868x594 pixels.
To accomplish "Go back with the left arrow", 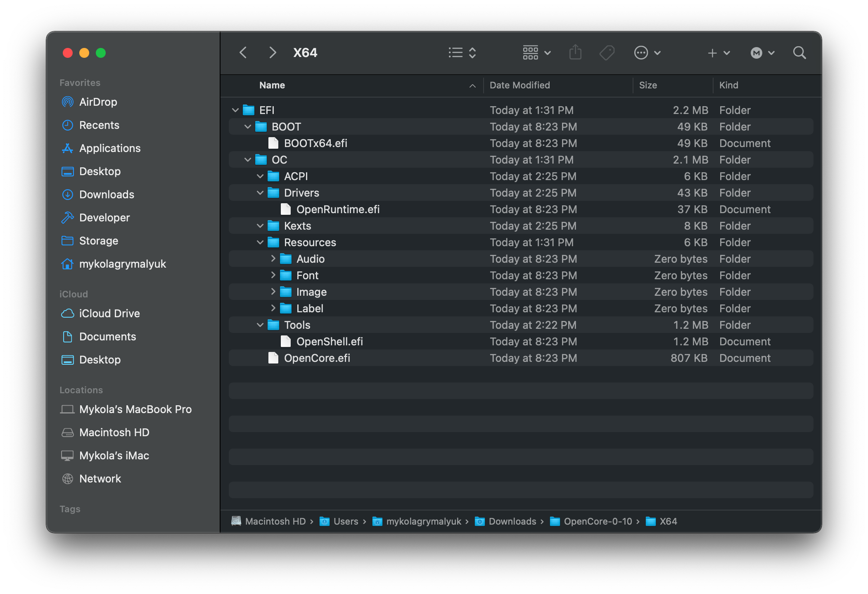I will pyautogui.click(x=243, y=53).
